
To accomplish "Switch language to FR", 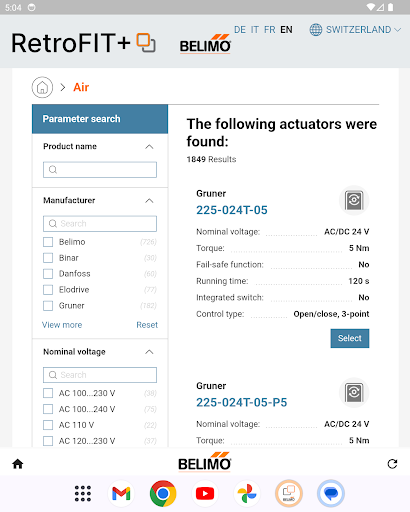I will coord(270,30).
